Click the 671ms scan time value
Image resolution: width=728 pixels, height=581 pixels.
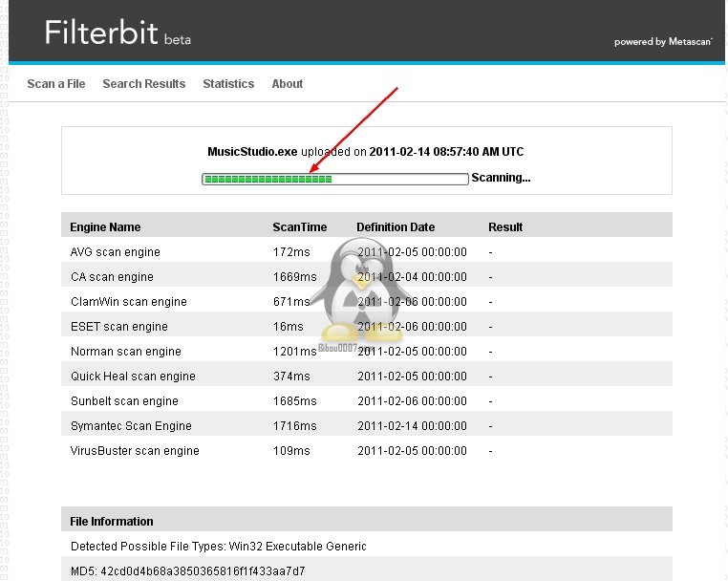tap(291, 302)
